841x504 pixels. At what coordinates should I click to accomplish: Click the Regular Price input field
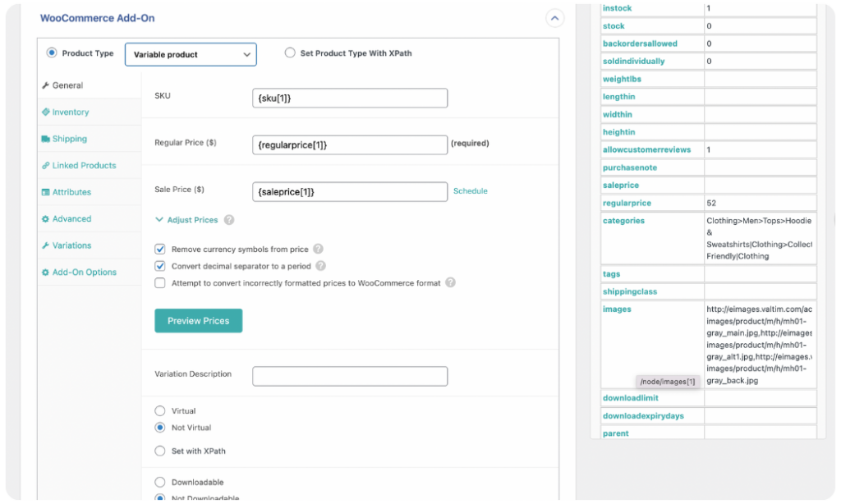[350, 144]
